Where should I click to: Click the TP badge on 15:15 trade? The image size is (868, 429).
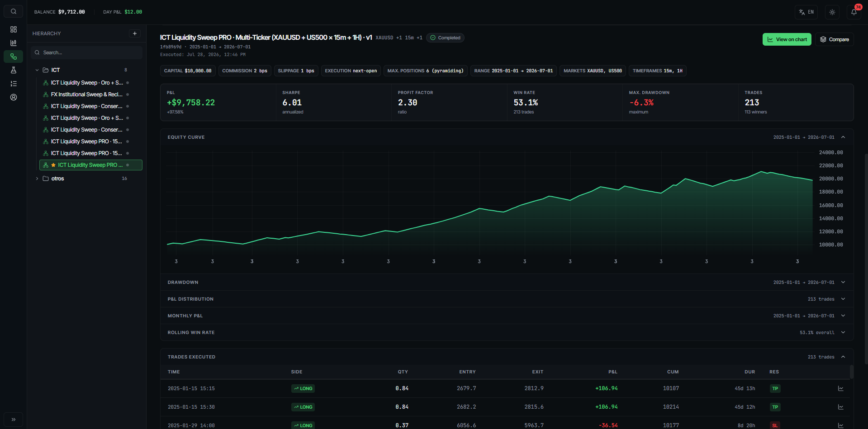pyautogui.click(x=775, y=389)
